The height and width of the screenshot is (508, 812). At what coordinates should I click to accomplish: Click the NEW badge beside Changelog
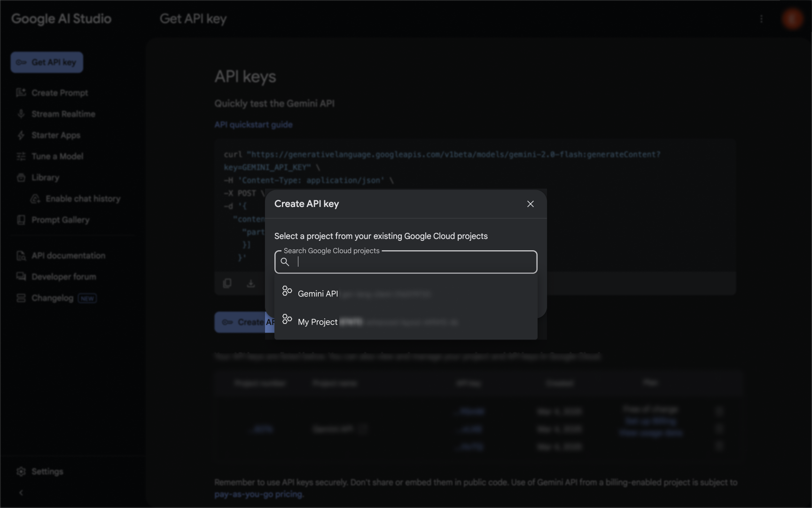pyautogui.click(x=87, y=298)
